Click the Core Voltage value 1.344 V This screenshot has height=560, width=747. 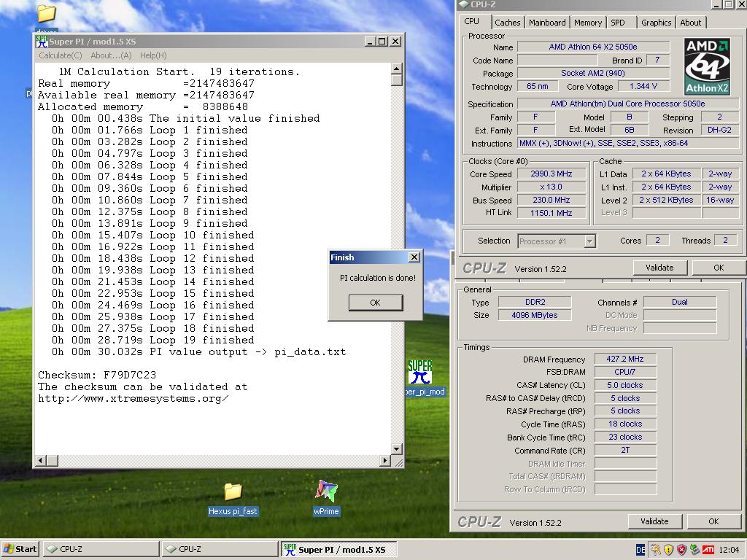click(643, 86)
